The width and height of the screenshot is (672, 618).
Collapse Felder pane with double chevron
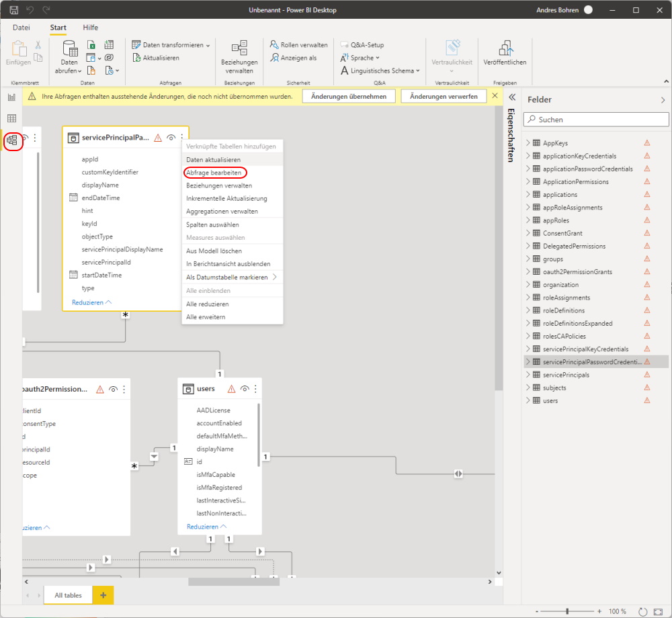pos(511,97)
